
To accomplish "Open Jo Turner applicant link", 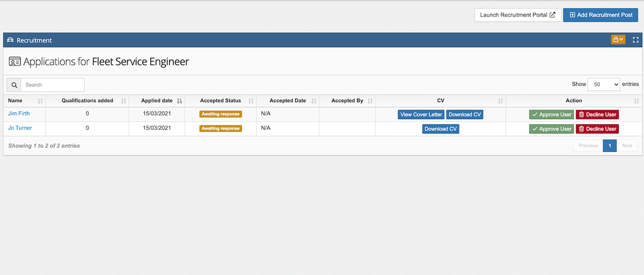I will coord(20,128).
